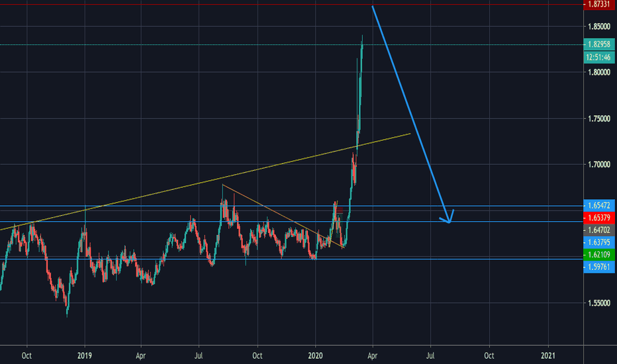Click the red 1.65379 price label
Screen dimensions: 617x364
(599, 218)
